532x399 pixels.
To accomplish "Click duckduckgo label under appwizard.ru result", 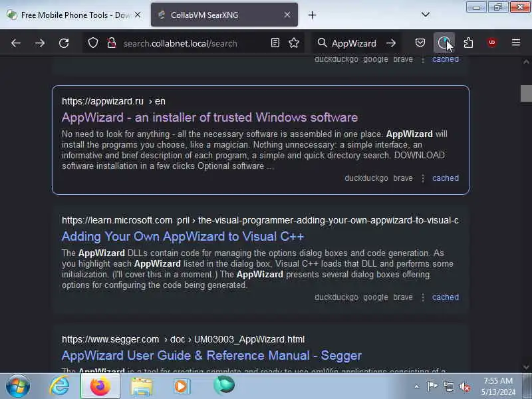I will click(366, 178).
